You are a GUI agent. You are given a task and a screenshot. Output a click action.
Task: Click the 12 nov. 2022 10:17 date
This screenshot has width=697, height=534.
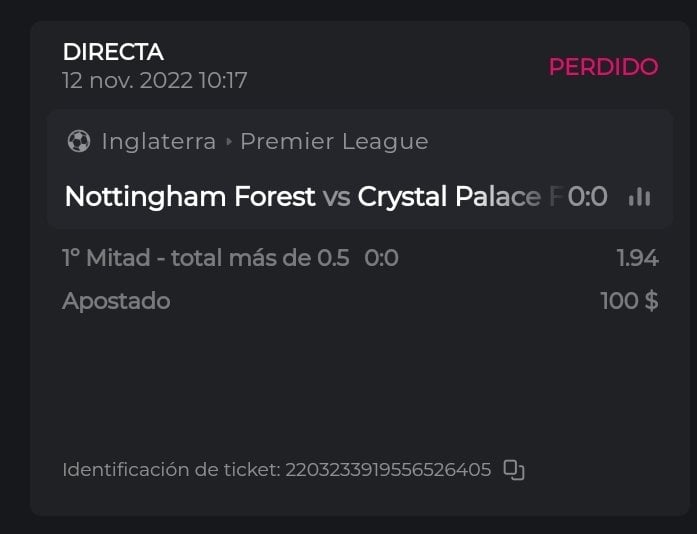tap(154, 80)
